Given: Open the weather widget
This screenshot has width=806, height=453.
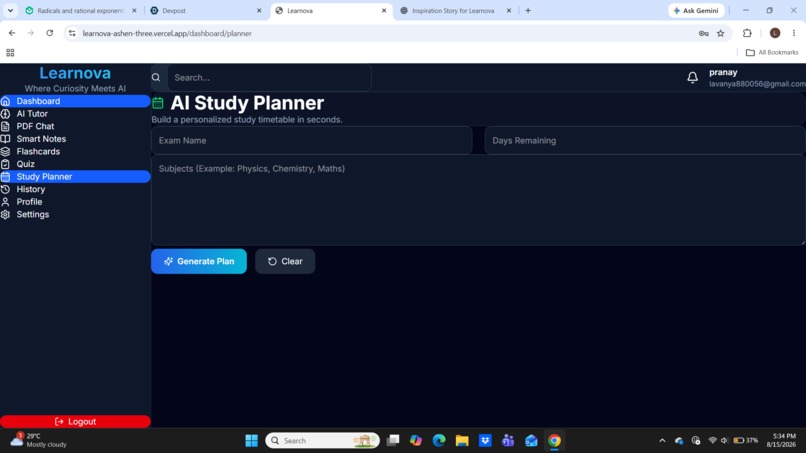Looking at the screenshot, I should point(39,440).
